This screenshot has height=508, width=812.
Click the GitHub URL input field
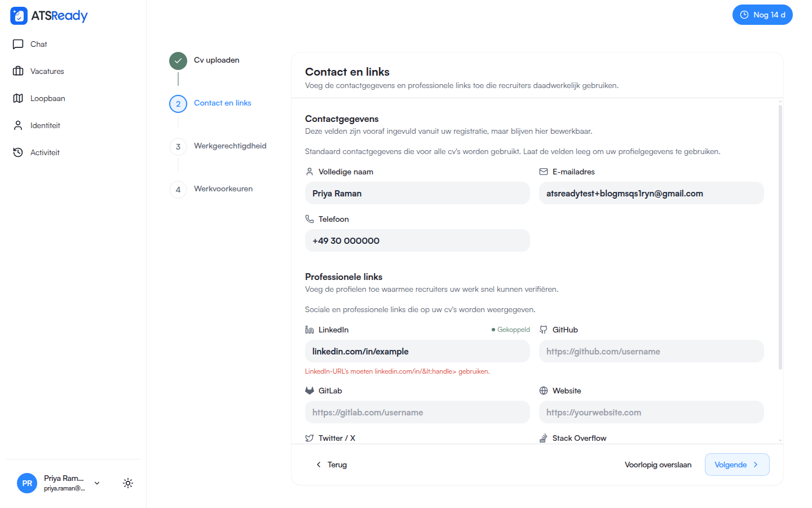pyautogui.click(x=651, y=351)
